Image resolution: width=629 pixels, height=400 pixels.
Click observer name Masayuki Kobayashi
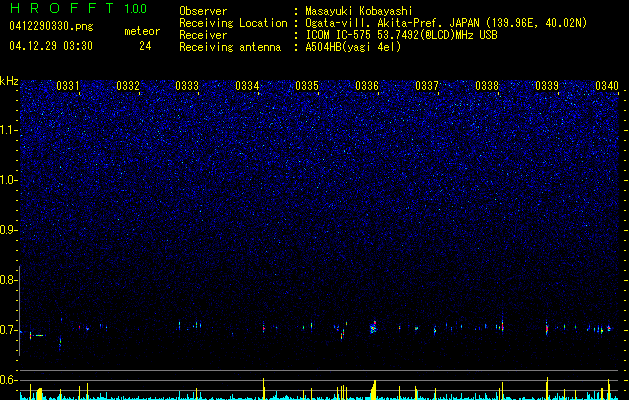[x=359, y=11]
